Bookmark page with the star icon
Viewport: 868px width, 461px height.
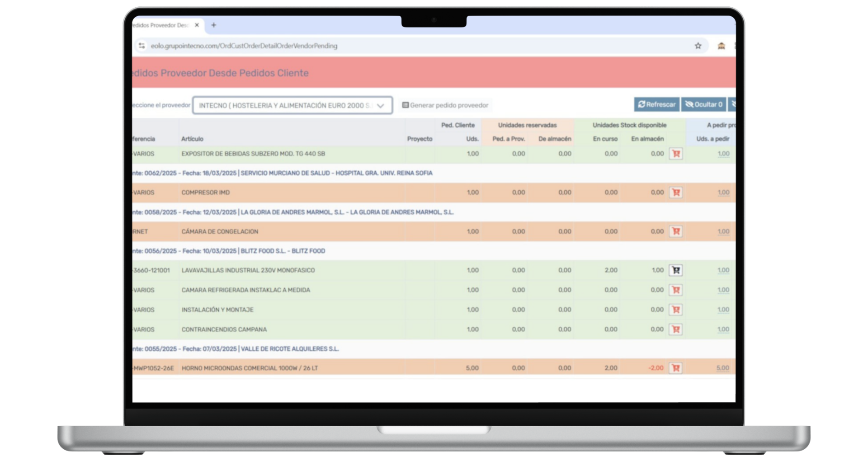698,46
